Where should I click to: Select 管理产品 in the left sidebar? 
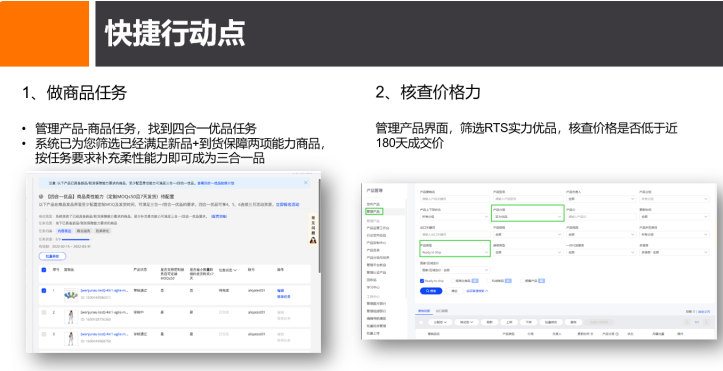pyautogui.click(x=374, y=212)
